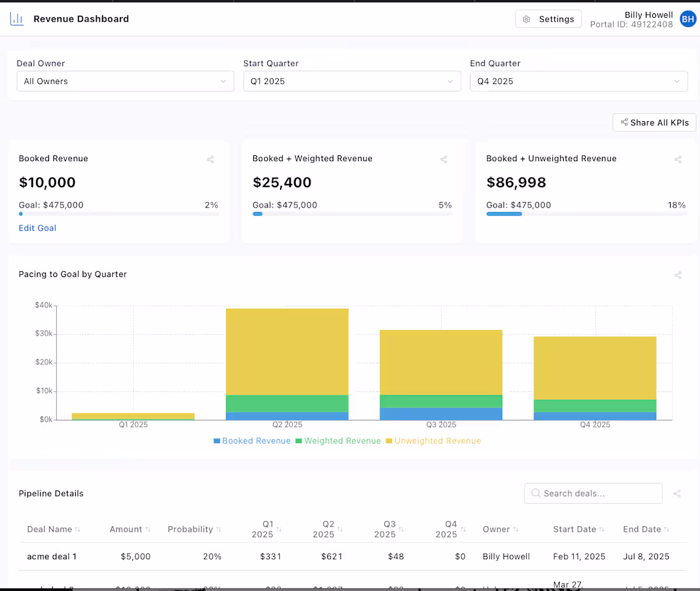This screenshot has width=700, height=591.
Task: Toggle Weighted Revenue legend series
Action: point(338,441)
